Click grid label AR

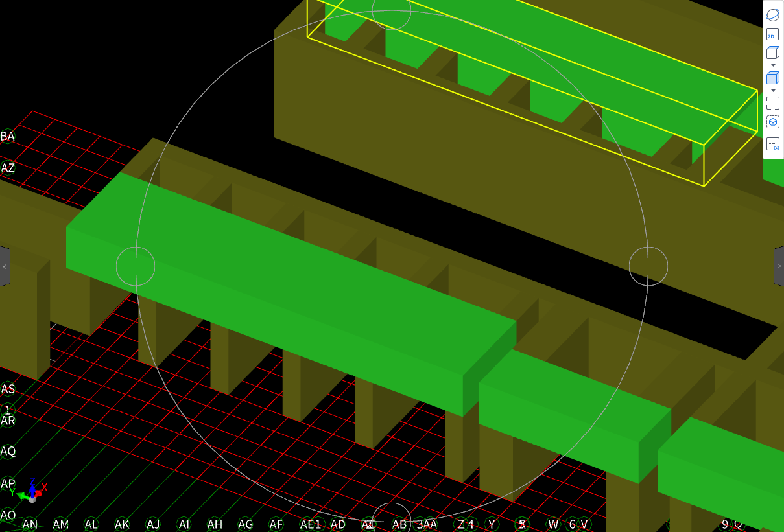pyautogui.click(x=8, y=421)
